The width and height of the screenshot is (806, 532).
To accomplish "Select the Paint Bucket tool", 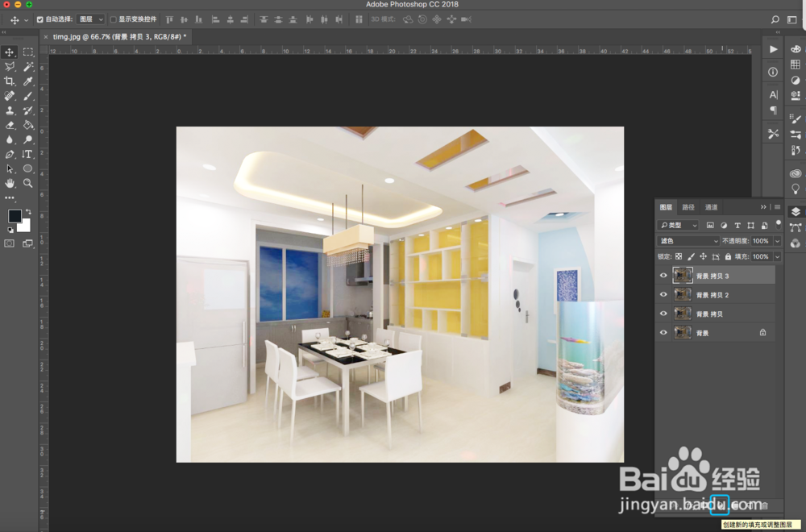I will (x=27, y=125).
